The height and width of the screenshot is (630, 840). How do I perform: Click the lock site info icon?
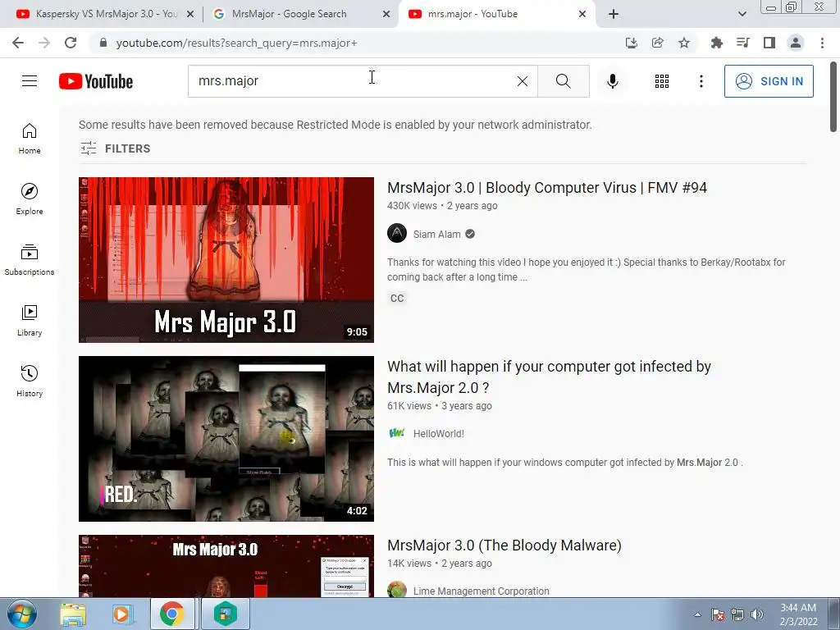103,43
